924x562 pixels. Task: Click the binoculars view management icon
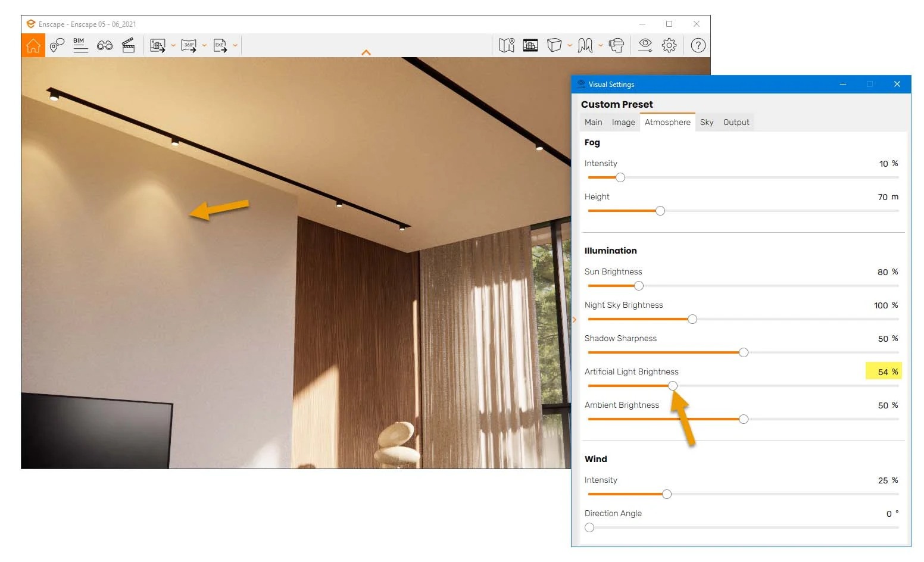(x=105, y=45)
